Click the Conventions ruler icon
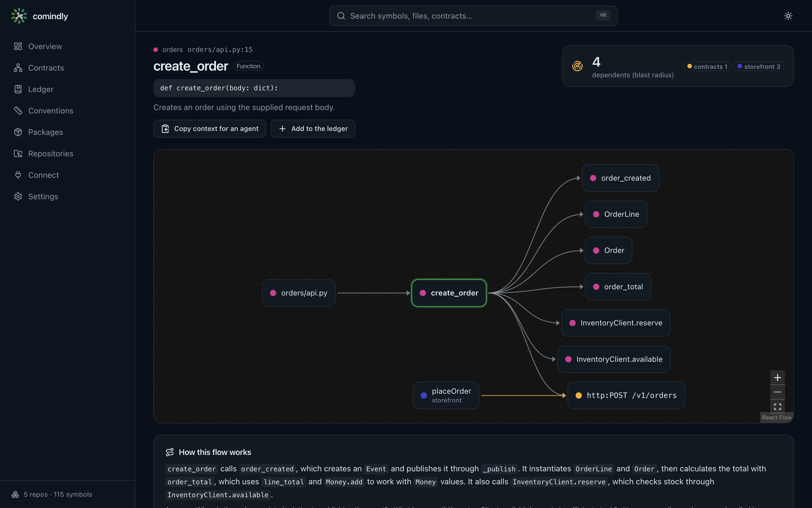The image size is (812, 508). click(x=18, y=111)
